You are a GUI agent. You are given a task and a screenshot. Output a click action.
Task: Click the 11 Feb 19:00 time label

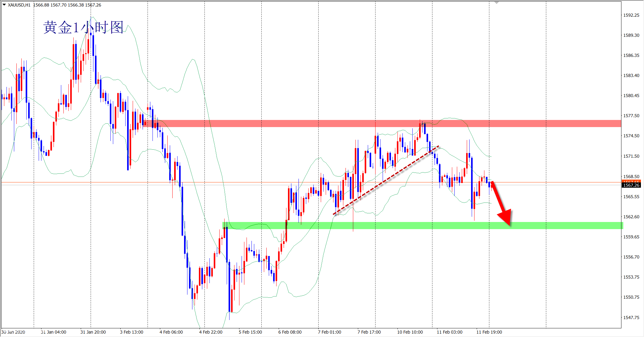pyautogui.click(x=489, y=332)
